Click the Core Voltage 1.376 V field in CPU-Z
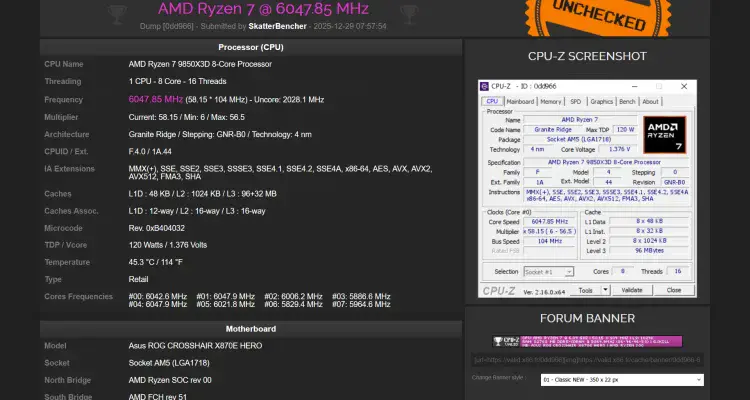Screen dimensions: 750x400 [619, 149]
